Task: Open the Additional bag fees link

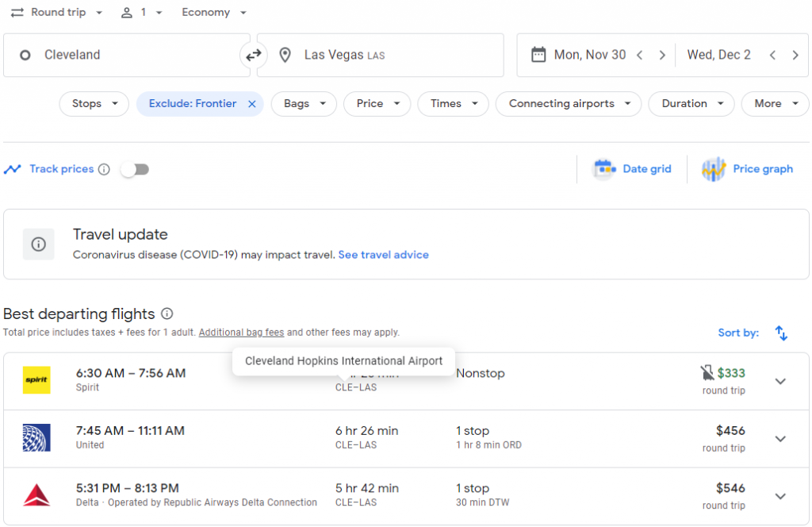Action: (241, 333)
